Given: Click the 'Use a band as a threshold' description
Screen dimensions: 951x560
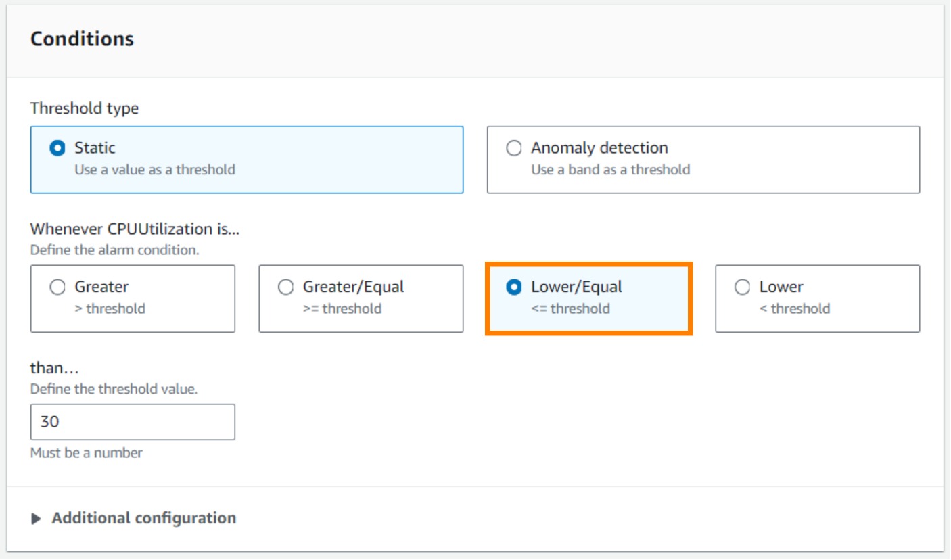Looking at the screenshot, I should coord(610,170).
